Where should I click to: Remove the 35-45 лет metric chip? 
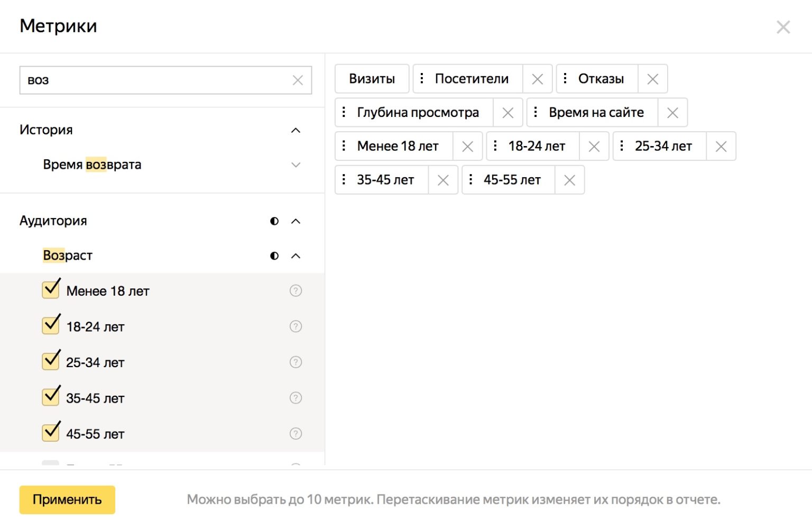(443, 180)
